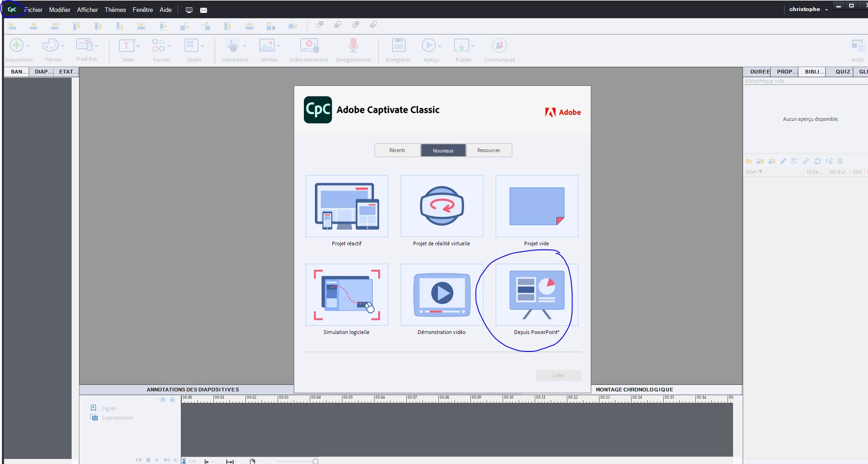This screenshot has width=868, height=464.
Task: Click the Communauté toolbar icon
Action: pos(499,45)
